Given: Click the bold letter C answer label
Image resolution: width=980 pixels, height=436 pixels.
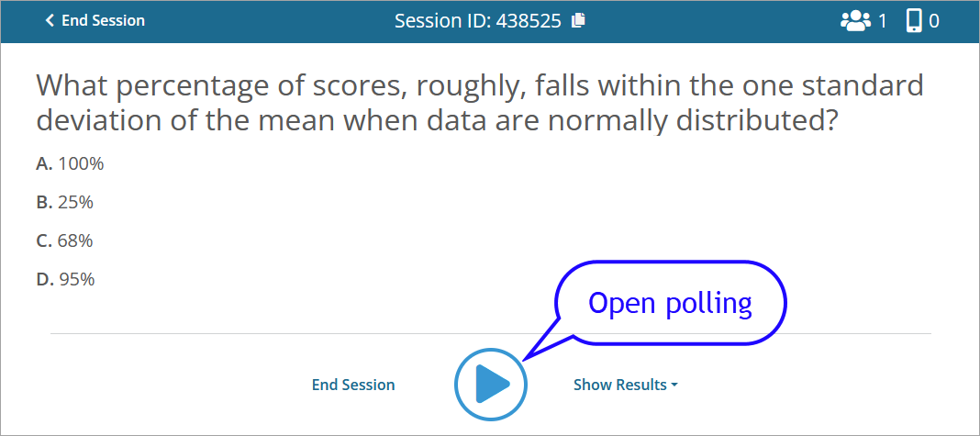Looking at the screenshot, I should (44, 240).
